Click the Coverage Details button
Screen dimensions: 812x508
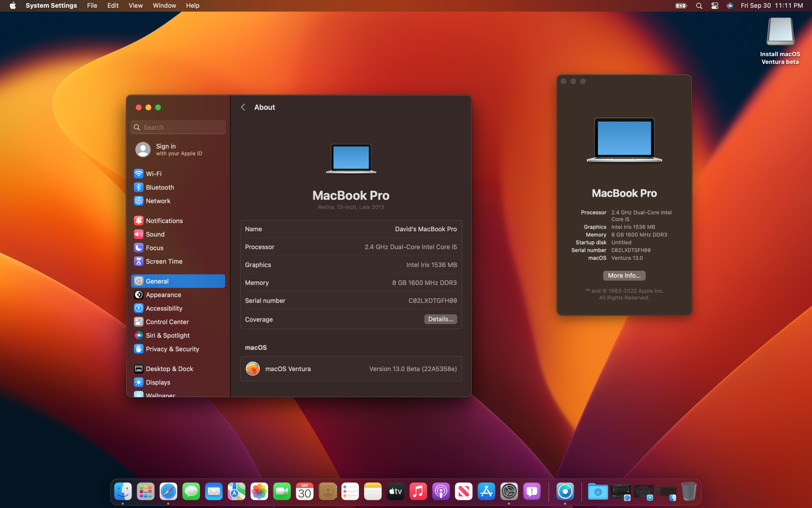point(440,319)
